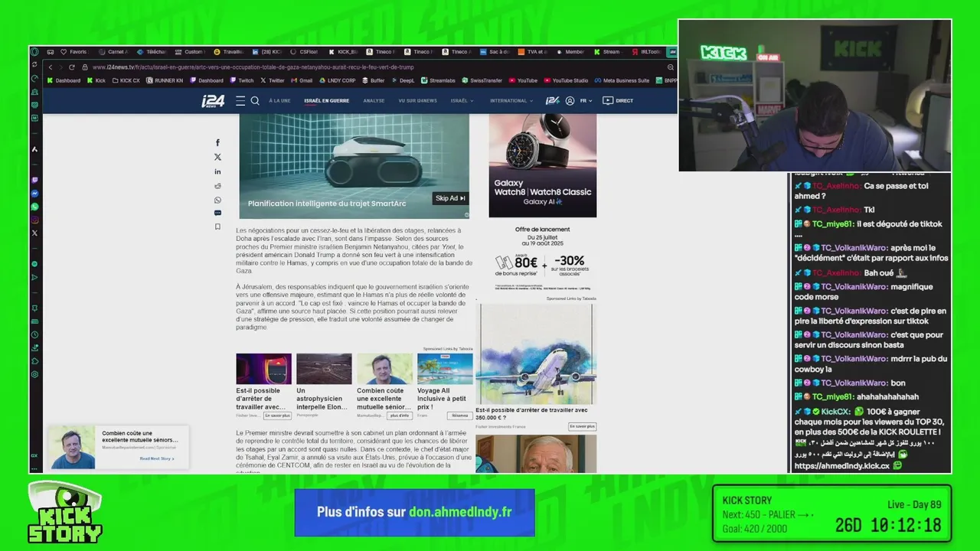Open the KICK CX bookmark folder
The image size is (980, 551).
126,80
